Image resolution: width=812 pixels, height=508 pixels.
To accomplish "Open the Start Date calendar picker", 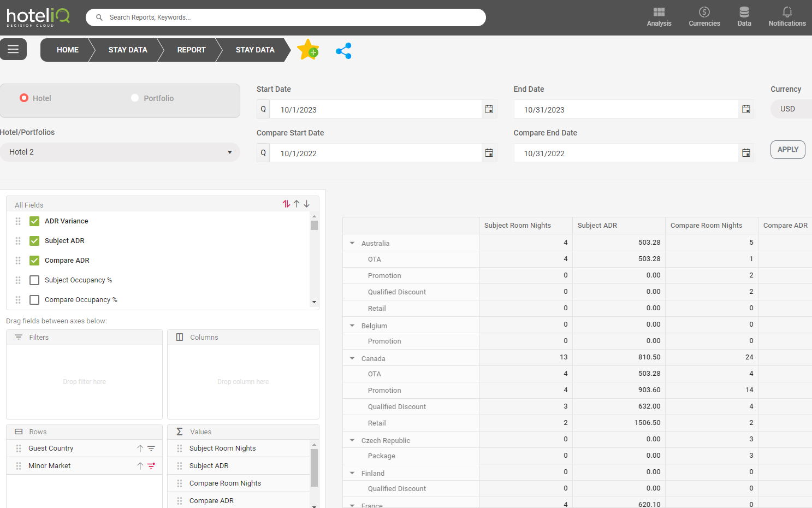I will [x=489, y=109].
